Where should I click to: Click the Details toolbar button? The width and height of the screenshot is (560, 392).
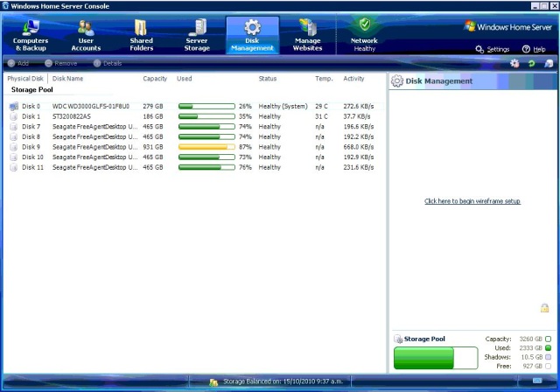click(108, 63)
